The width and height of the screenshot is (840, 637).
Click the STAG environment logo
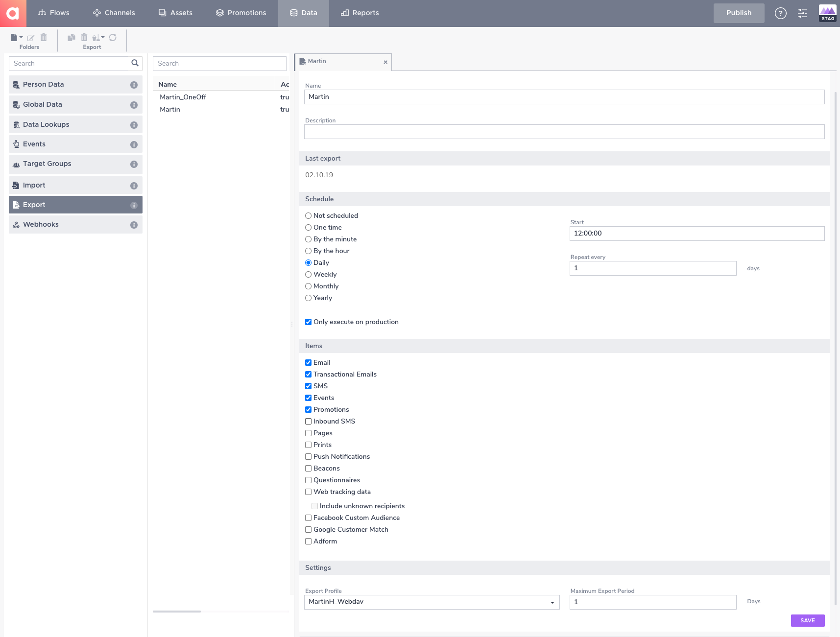tap(828, 13)
